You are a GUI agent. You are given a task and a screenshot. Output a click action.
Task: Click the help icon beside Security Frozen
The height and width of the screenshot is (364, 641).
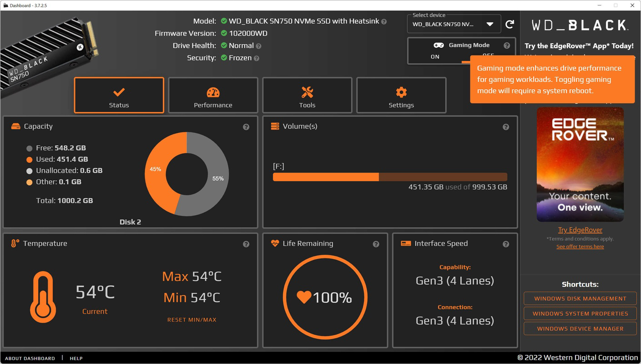(257, 58)
